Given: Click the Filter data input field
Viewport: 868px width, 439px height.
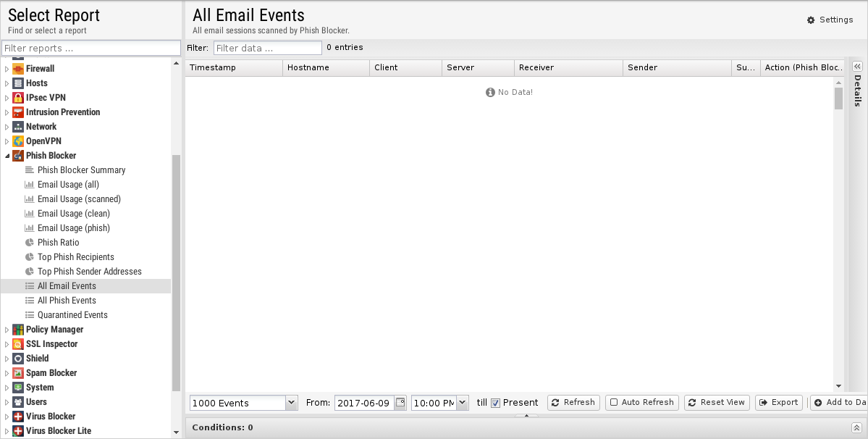Looking at the screenshot, I should pos(267,48).
